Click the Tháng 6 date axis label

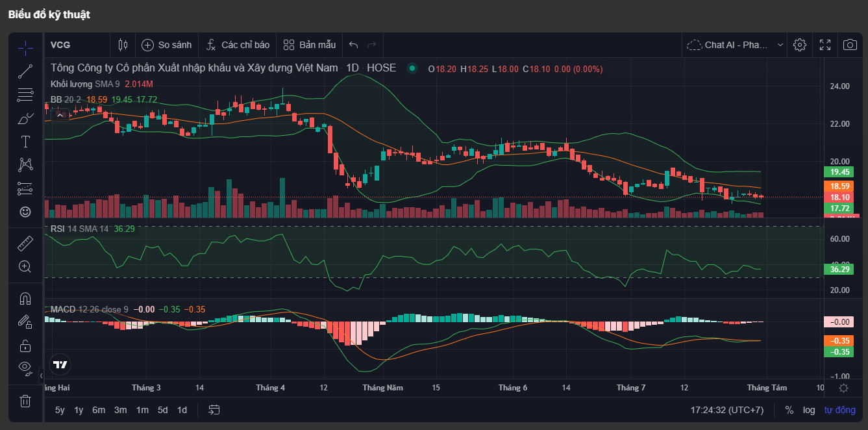point(513,388)
